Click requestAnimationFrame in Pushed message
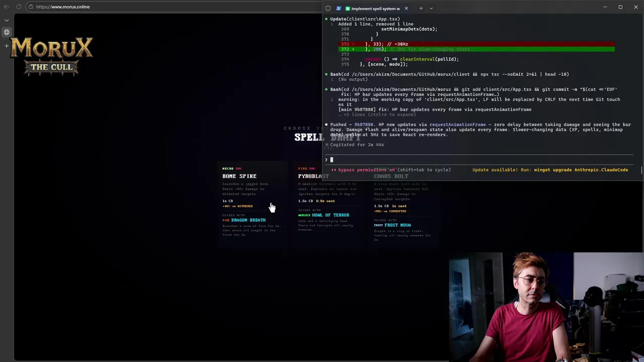 457,125
